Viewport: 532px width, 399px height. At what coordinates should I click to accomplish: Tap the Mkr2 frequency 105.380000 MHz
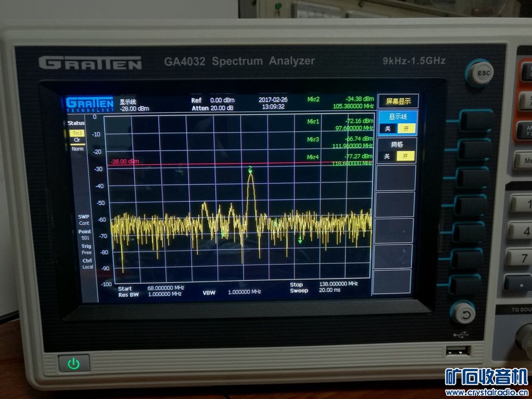point(353,106)
